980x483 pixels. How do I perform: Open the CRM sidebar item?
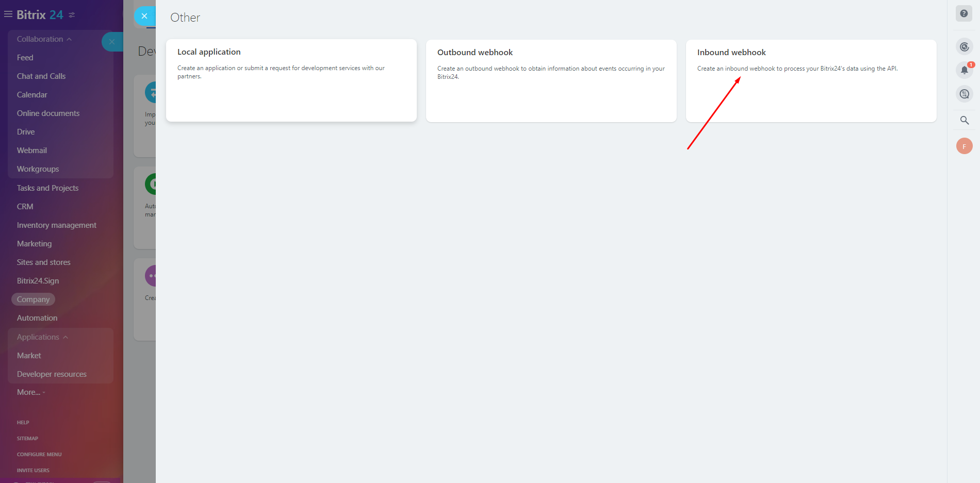click(25, 206)
